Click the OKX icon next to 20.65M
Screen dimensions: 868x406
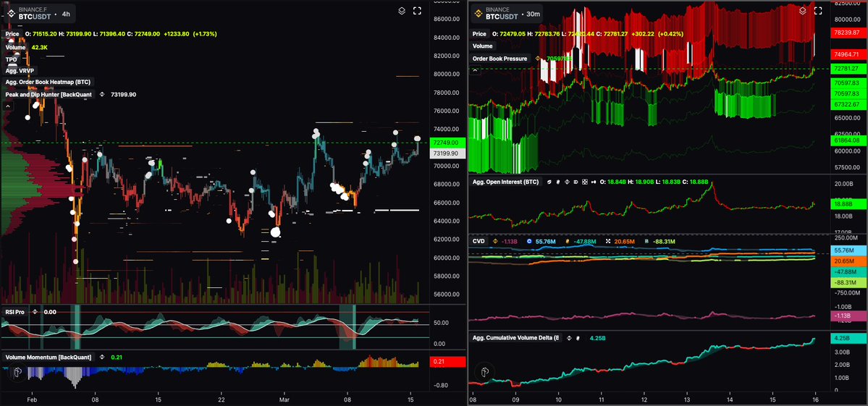point(608,241)
